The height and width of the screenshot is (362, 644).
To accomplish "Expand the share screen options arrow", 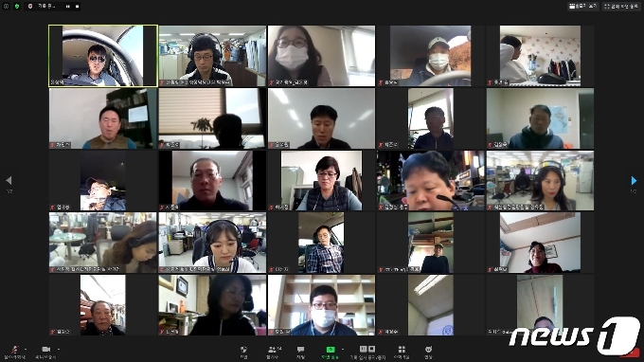I will click(342, 349).
